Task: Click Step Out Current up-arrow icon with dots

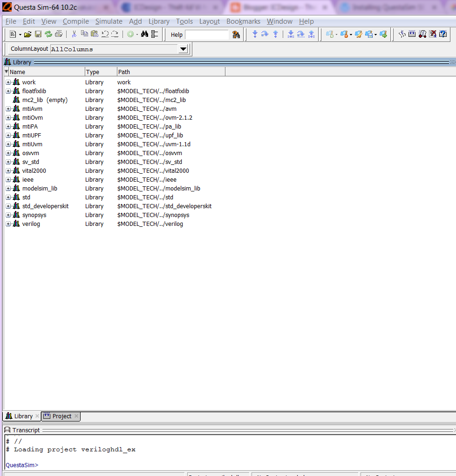Action: point(311,34)
